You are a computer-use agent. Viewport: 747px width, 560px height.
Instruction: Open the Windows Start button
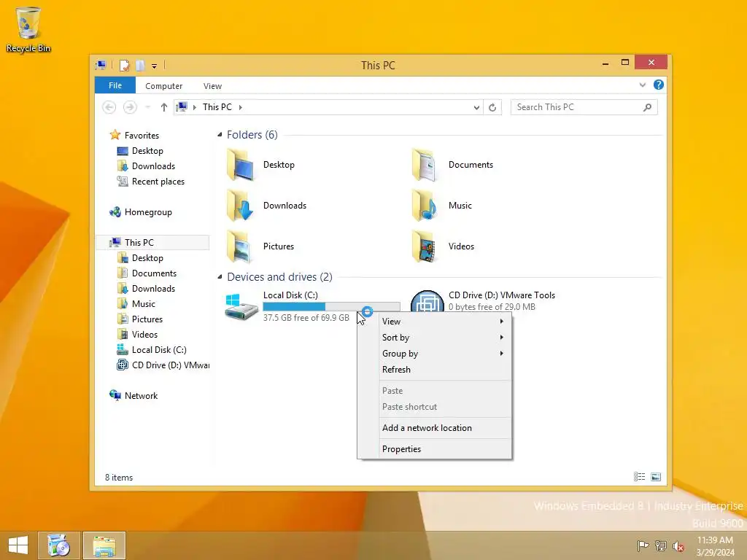tap(18, 545)
